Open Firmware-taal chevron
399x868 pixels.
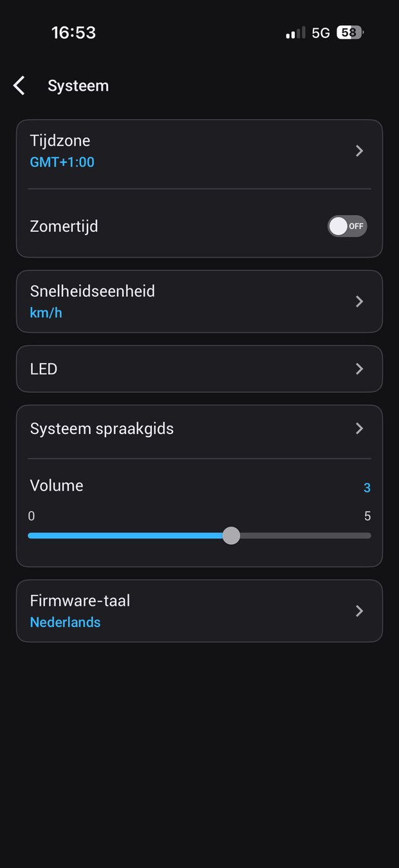click(359, 611)
